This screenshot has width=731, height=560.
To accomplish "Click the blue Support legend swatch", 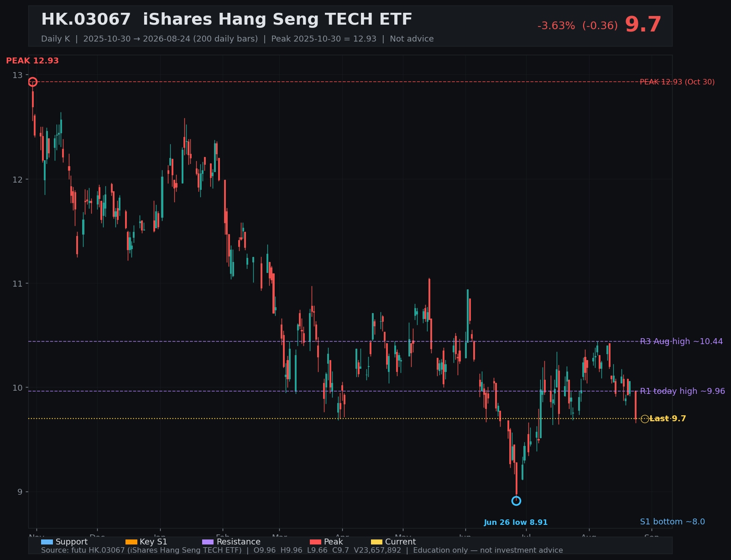I will [x=47, y=542].
